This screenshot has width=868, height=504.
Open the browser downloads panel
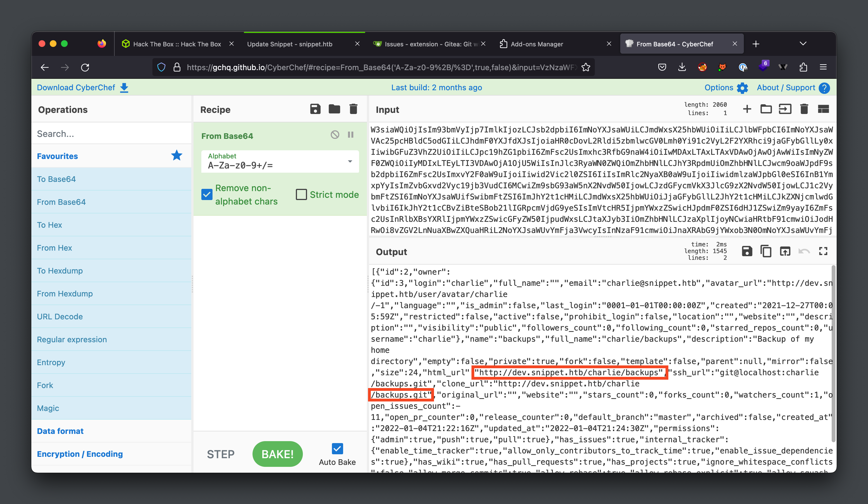tap(682, 67)
